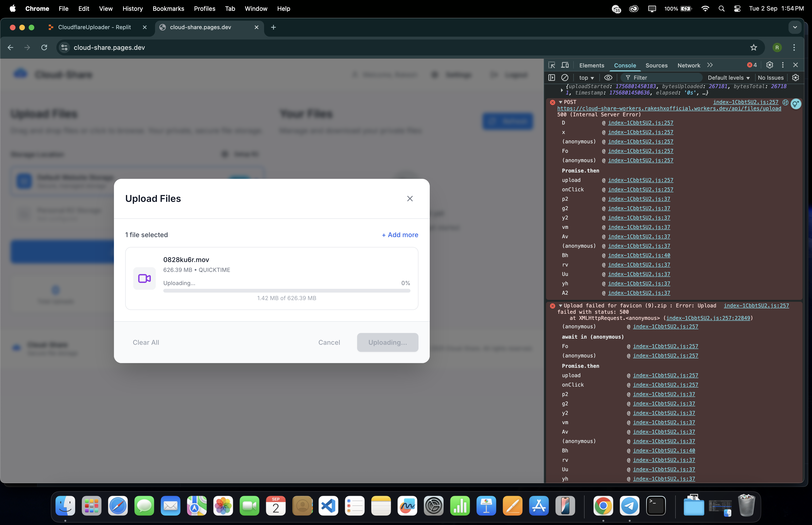Open the Bookmarks menu
The width and height of the screenshot is (812, 525).
coord(168,8)
